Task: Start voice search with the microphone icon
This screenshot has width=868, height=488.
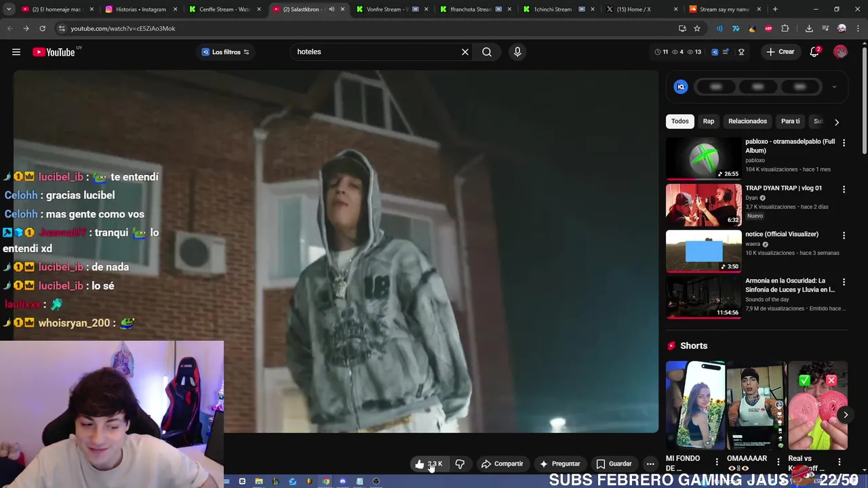Action: point(517,52)
